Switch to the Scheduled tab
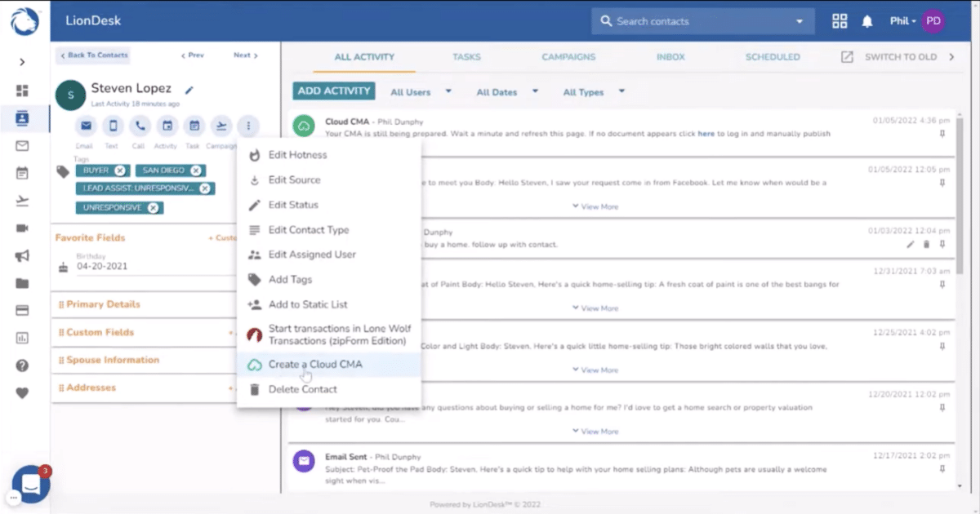The width and height of the screenshot is (980, 514). (773, 57)
